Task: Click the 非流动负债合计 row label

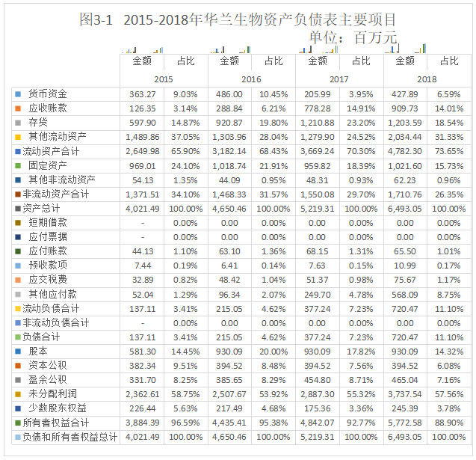Action: pyautogui.click(x=56, y=322)
